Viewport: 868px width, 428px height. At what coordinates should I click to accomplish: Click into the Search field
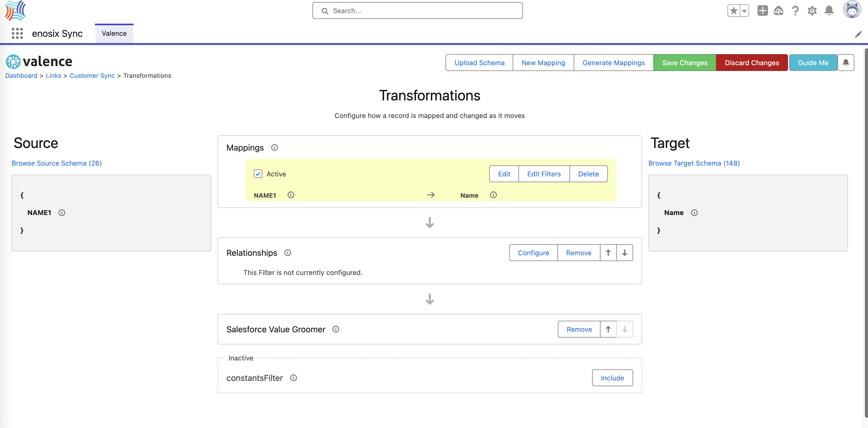[x=417, y=11]
